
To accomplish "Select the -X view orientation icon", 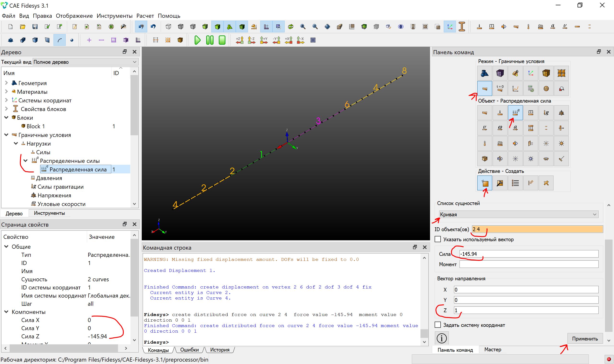I will (301, 40).
